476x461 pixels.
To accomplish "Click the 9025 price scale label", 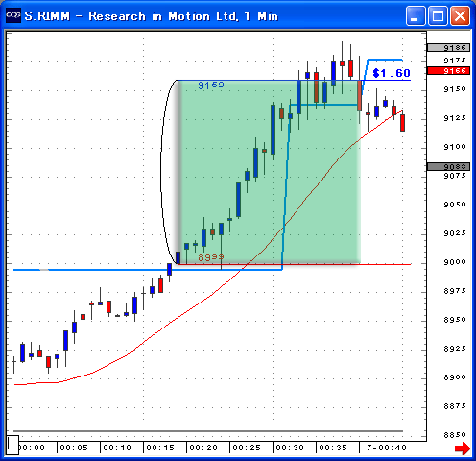I will click(x=455, y=233).
